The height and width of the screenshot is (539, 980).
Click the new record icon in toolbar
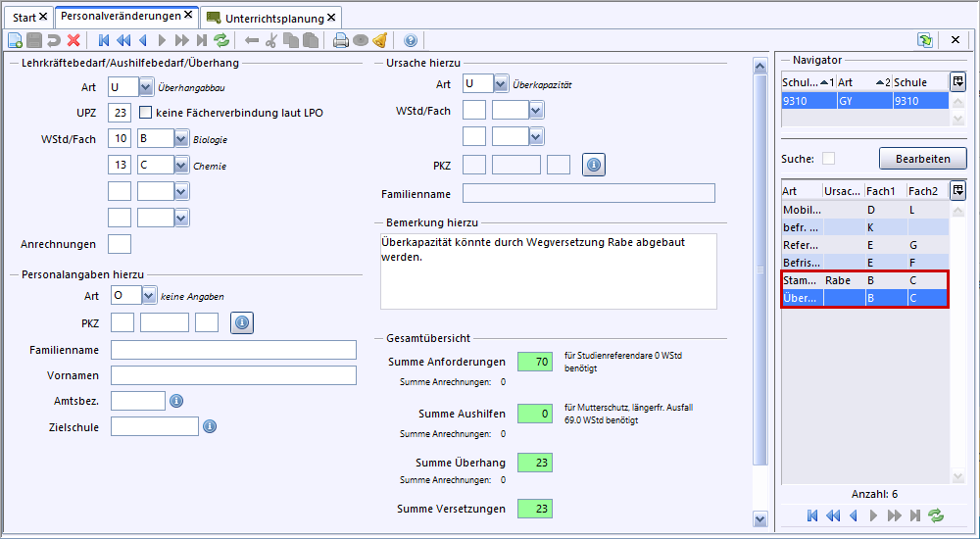point(15,40)
